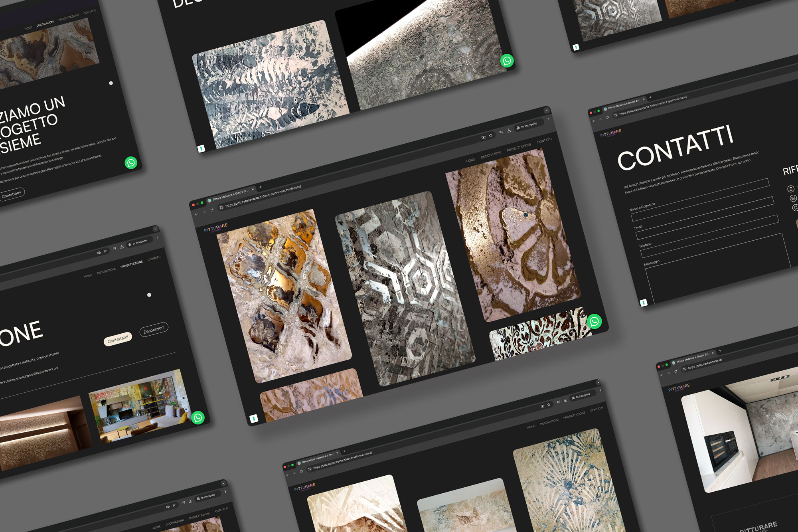
Task: Click cream Contattami button on Progettazione page
Action: [x=118, y=339]
